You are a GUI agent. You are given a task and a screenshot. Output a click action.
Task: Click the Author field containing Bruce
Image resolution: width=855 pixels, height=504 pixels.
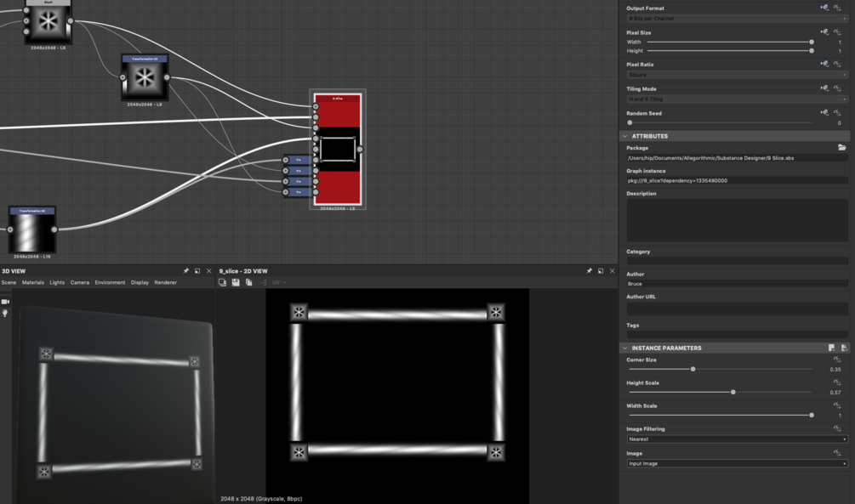coord(738,284)
